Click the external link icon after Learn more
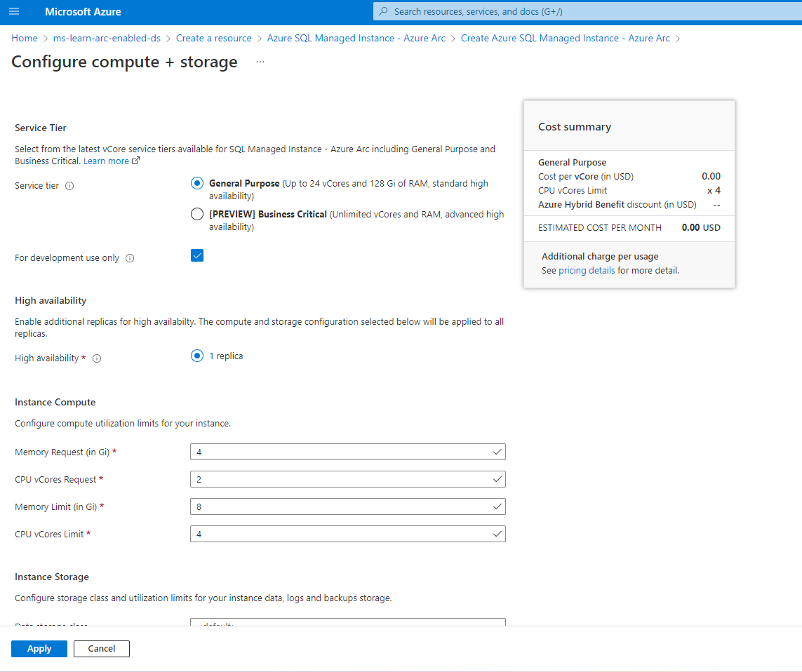Viewport: 802px width, 672px height. [135, 161]
